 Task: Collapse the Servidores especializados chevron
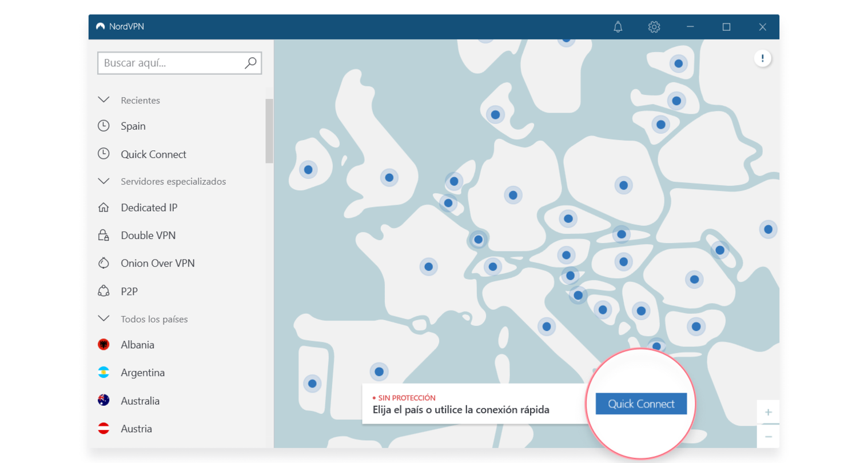pos(103,181)
